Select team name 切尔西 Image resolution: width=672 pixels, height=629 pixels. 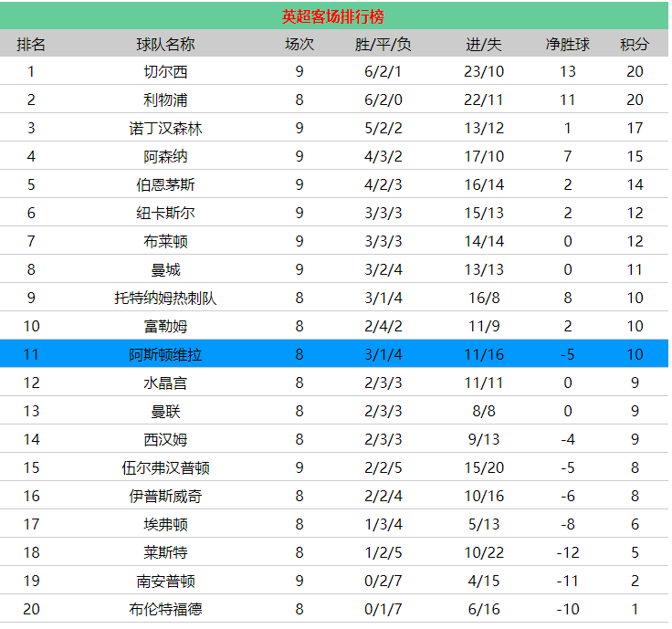(x=165, y=71)
